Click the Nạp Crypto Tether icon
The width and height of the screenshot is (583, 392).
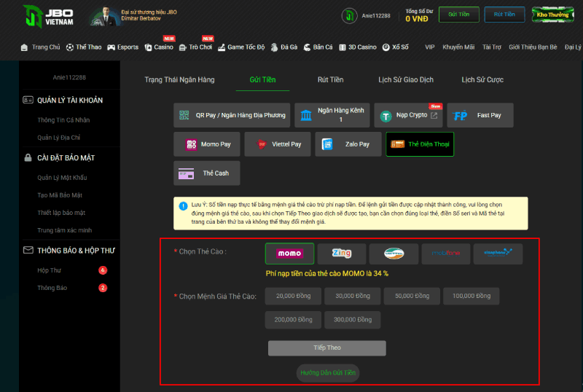click(386, 117)
